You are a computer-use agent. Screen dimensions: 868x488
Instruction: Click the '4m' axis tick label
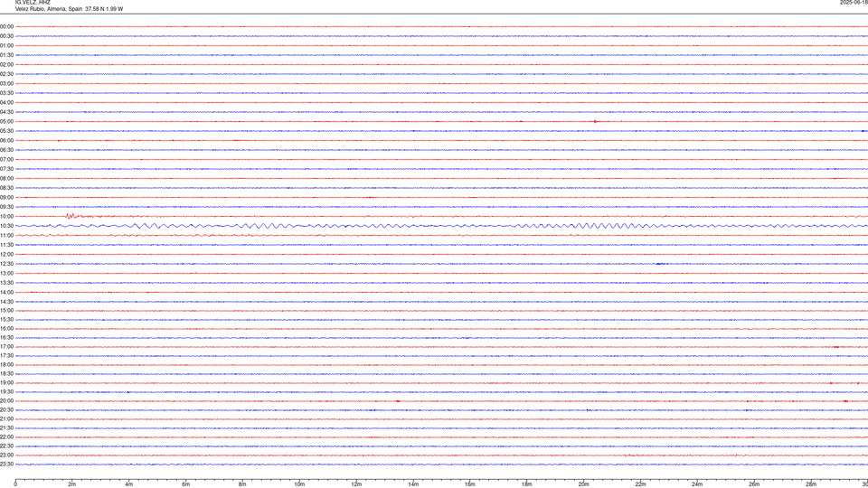129,484
